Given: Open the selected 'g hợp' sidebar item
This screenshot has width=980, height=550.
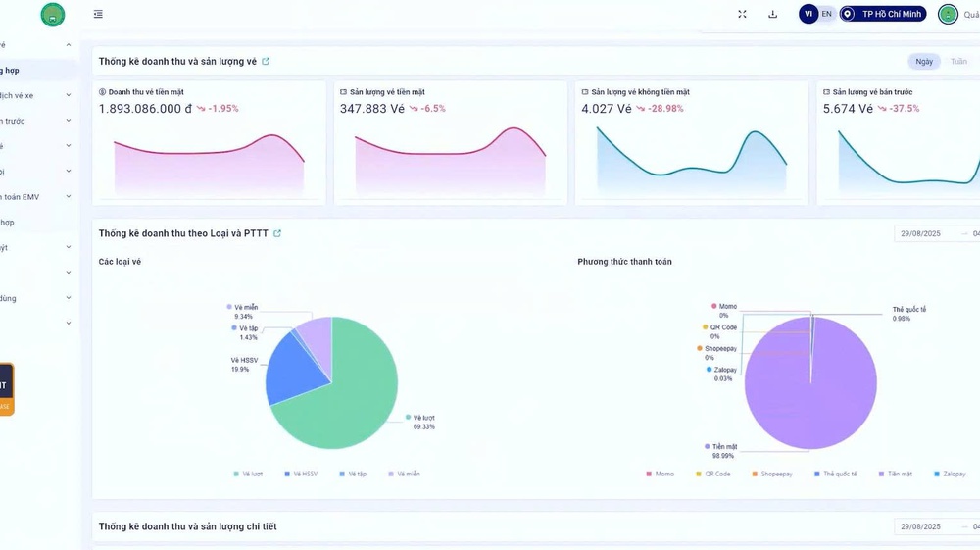Looking at the screenshot, I should point(37,70).
